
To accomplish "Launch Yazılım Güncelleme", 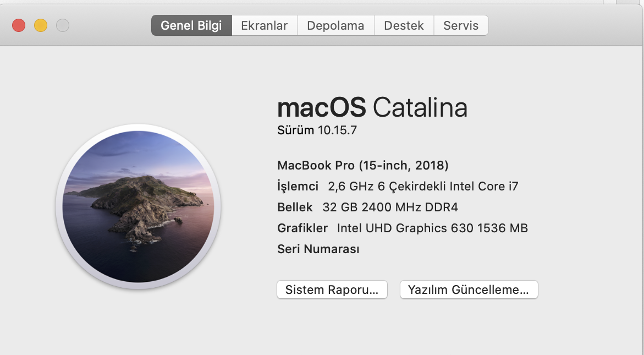I will coord(469,290).
